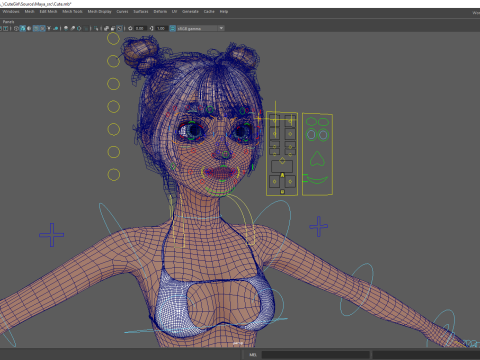Toggle the Depth of Field icon
The image size is (480, 360).
click(x=86, y=28)
